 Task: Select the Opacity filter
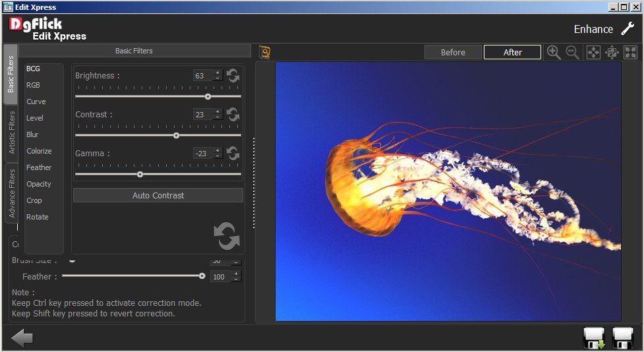coord(39,184)
